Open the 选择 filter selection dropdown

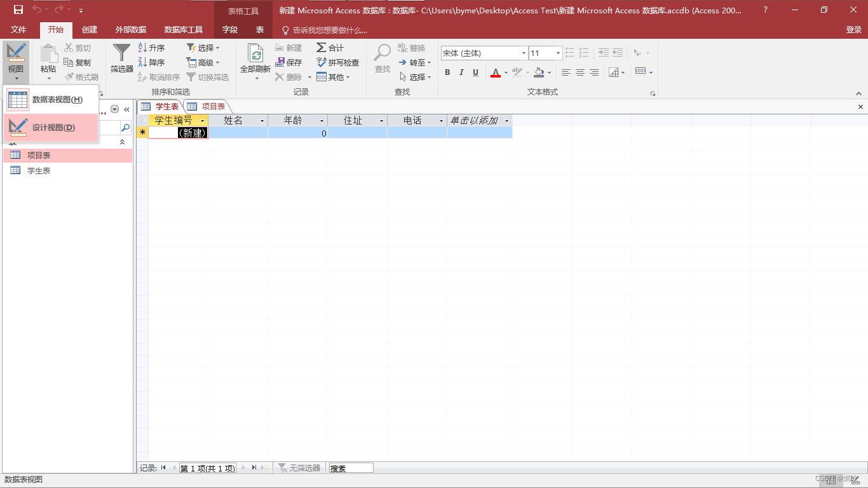[x=203, y=48]
